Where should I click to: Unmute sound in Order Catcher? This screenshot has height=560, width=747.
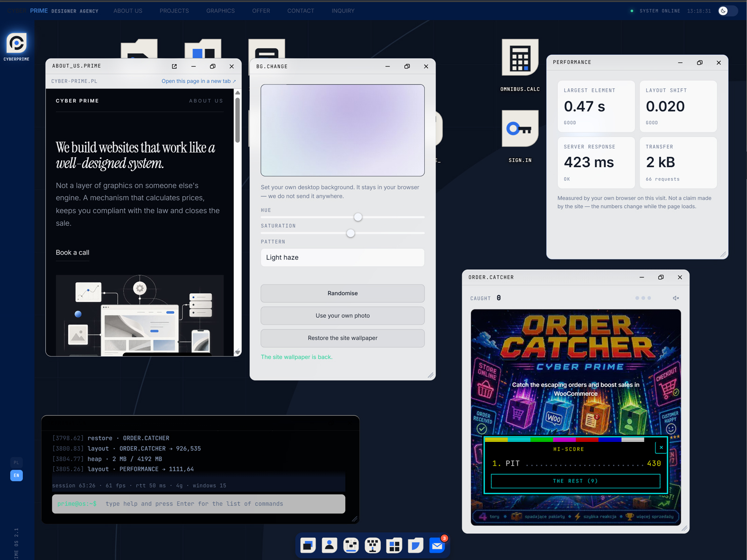pyautogui.click(x=676, y=298)
